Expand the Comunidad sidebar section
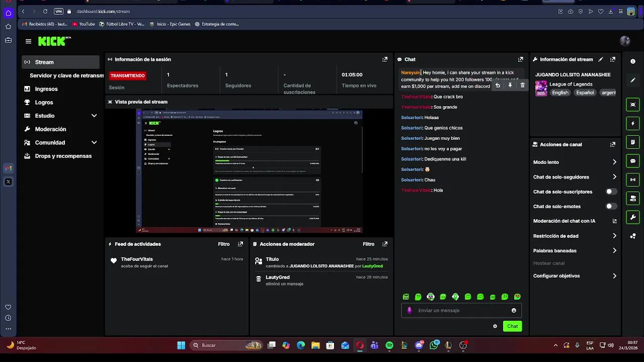The width and height of the screenshot is (644, 362). click(94, 143)
